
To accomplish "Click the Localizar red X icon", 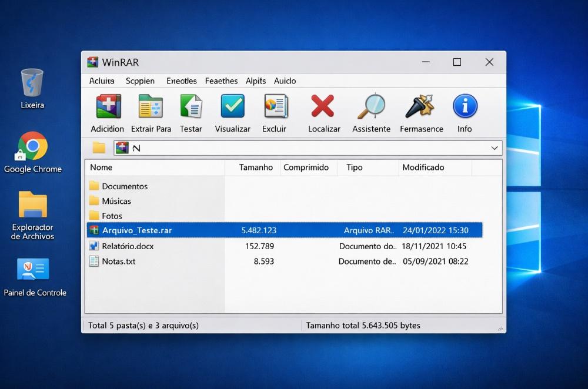I will pos(322,106).
